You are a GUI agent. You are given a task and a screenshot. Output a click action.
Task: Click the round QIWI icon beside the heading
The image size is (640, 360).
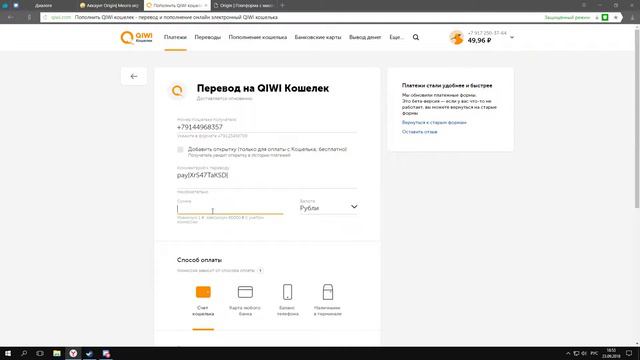[177, 91]
